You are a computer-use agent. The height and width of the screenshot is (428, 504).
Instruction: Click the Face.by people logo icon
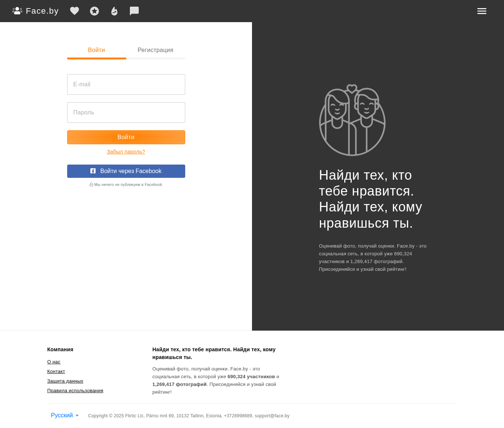[17, 11]
